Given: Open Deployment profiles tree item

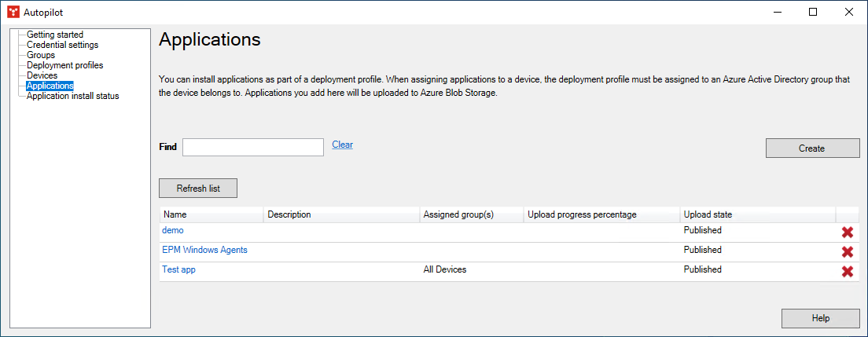Looking at the screenshot, I should (64, 65).
